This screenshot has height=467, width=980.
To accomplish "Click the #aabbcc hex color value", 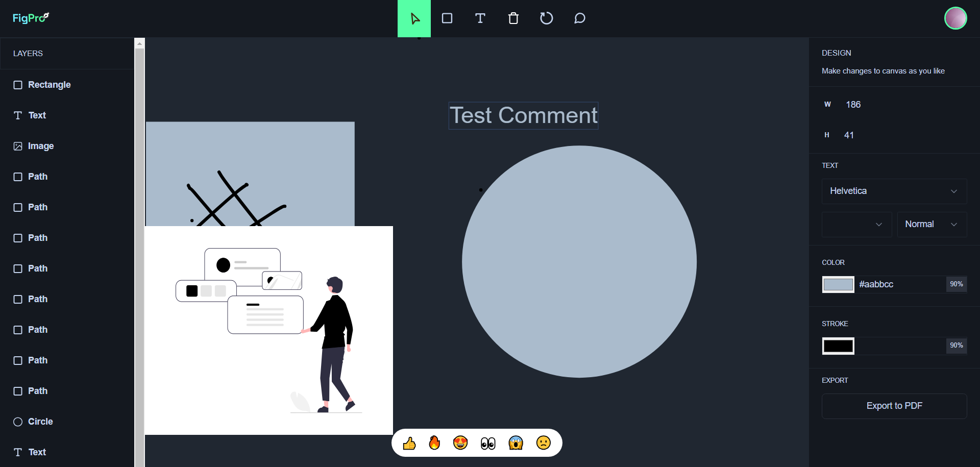I will click(x=876, y=284).
